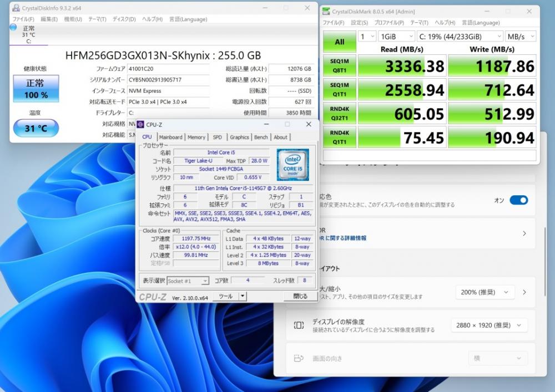Open ファイル(F) menu in CrystalDiskInfo
The image size is (555, 392).
(x=23, y=19)
